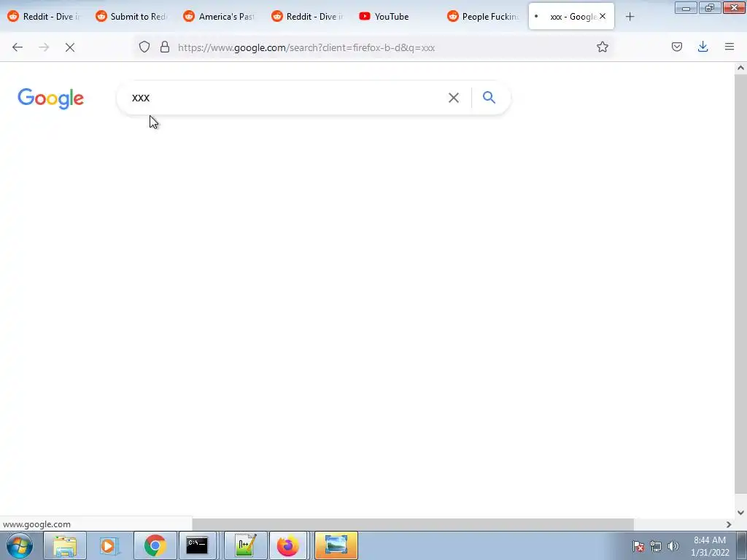Click in the Google search input field

(286, 98)
